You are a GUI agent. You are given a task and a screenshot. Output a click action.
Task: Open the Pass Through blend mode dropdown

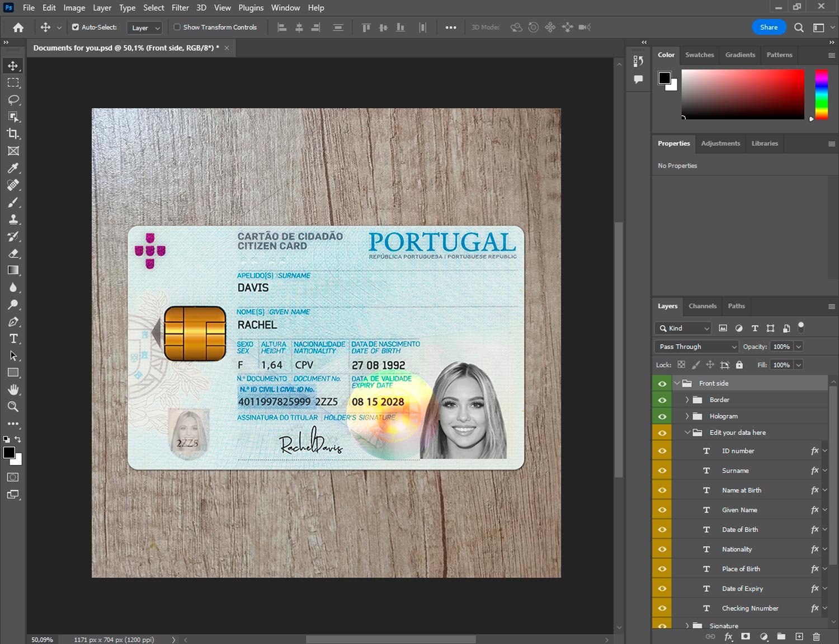pyautogui.click(x=697, y=347)
